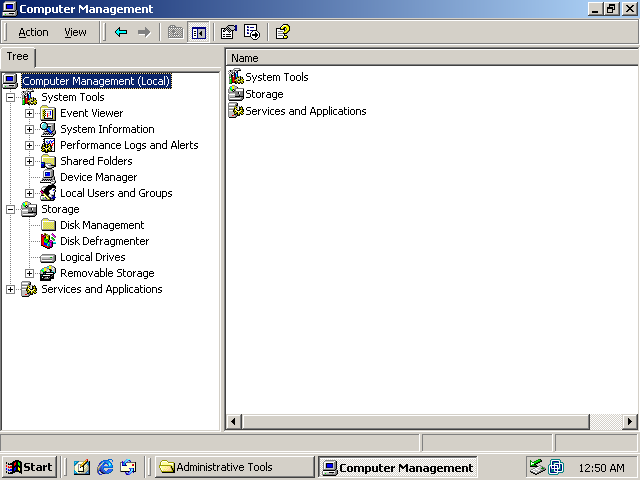Collapse the Storage tree node

point(10,209)
